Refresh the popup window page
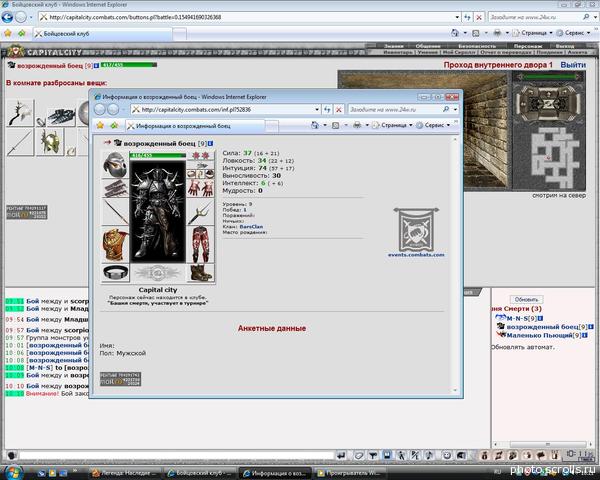 [327, 109]
